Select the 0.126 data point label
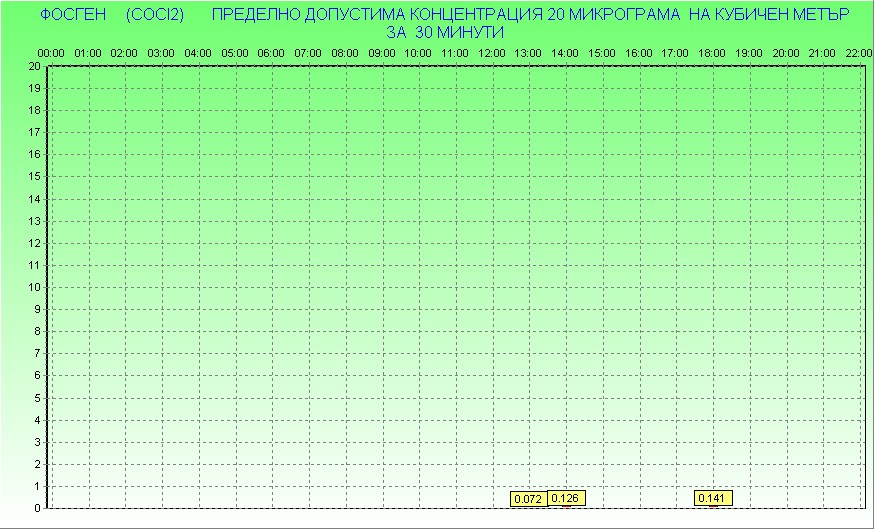 pyautogui.click(x=566, y=498)
